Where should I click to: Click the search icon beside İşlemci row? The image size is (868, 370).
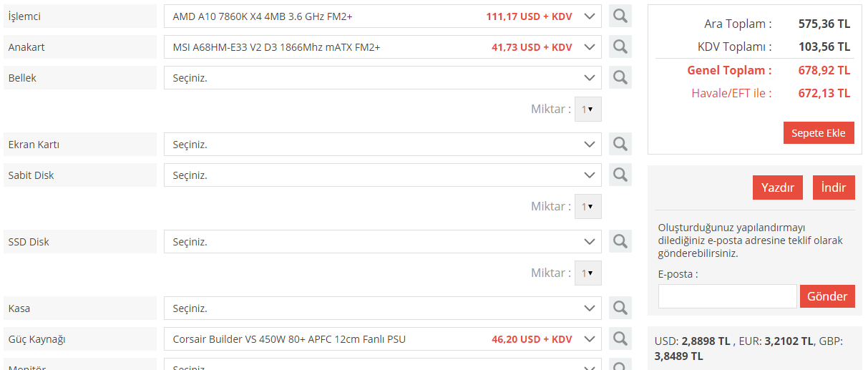[620, 16]
